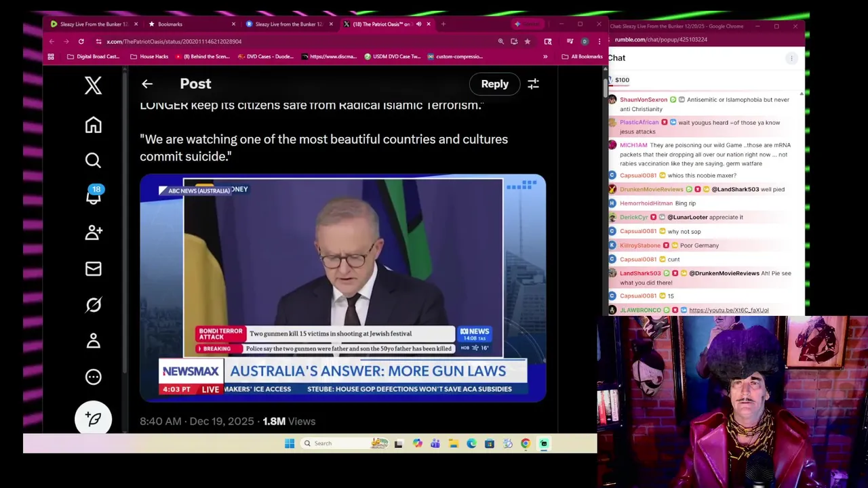This screenshot has width=868, height=488.
Task: Click the x.com address bar URL
Action: click(x=174, y=42)
